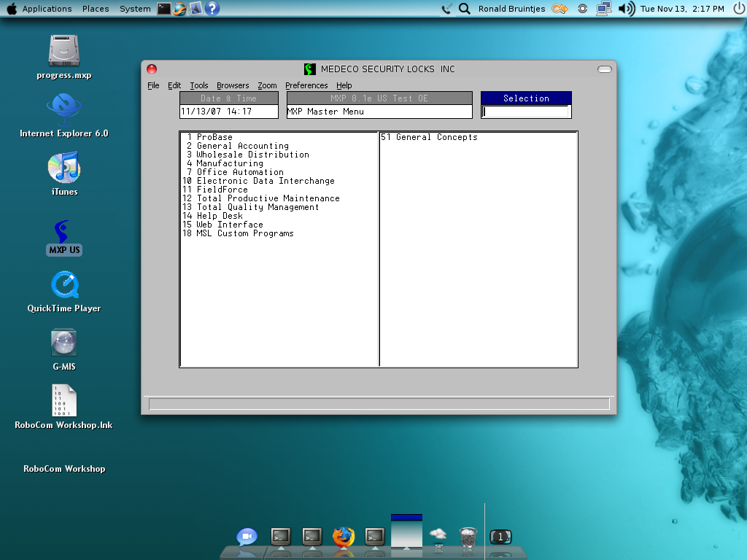Viewport: 747px width, 560px height.
Task: Launch terminal from the top panel icon
Action: tap(164, 9)
